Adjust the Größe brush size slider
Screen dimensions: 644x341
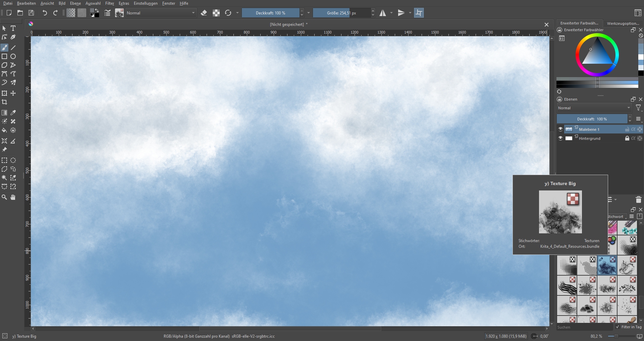pos(342,13)
